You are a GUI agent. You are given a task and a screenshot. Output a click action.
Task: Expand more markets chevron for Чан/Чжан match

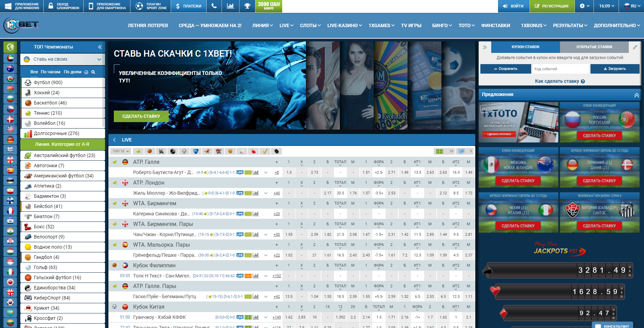click(x=266, y=234)
